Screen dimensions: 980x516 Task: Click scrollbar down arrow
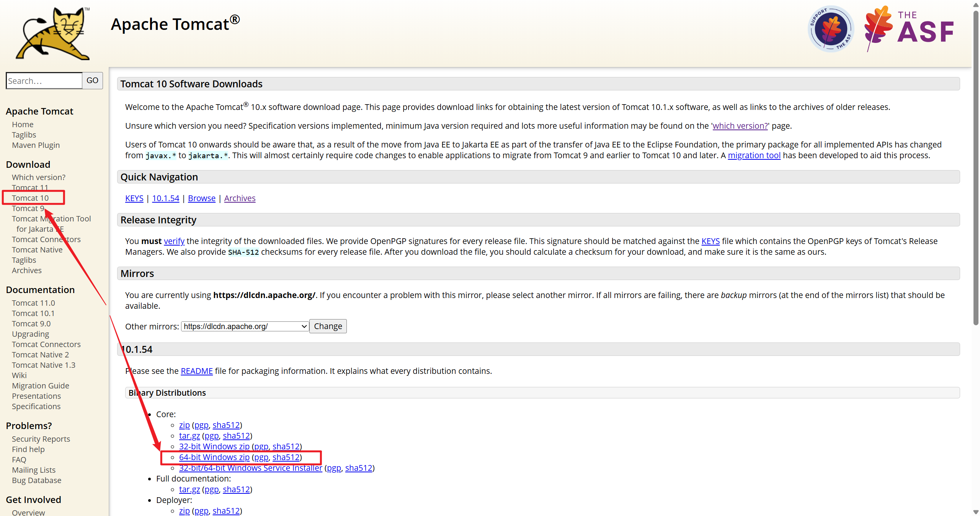[976, 512]
